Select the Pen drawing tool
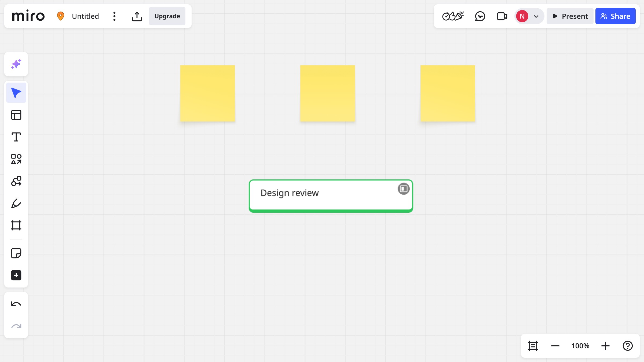This screenshot has height=362, width=644. pos(16,204)
